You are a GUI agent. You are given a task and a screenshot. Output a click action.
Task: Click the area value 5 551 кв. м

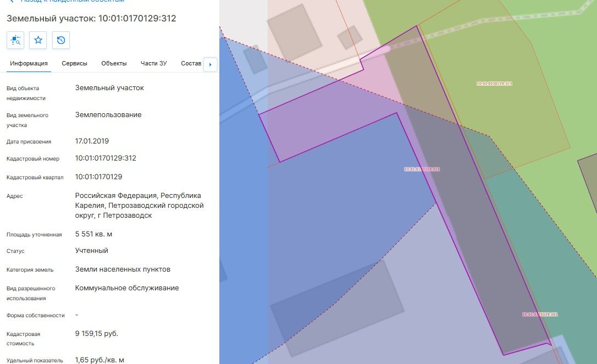click(93, 234)
